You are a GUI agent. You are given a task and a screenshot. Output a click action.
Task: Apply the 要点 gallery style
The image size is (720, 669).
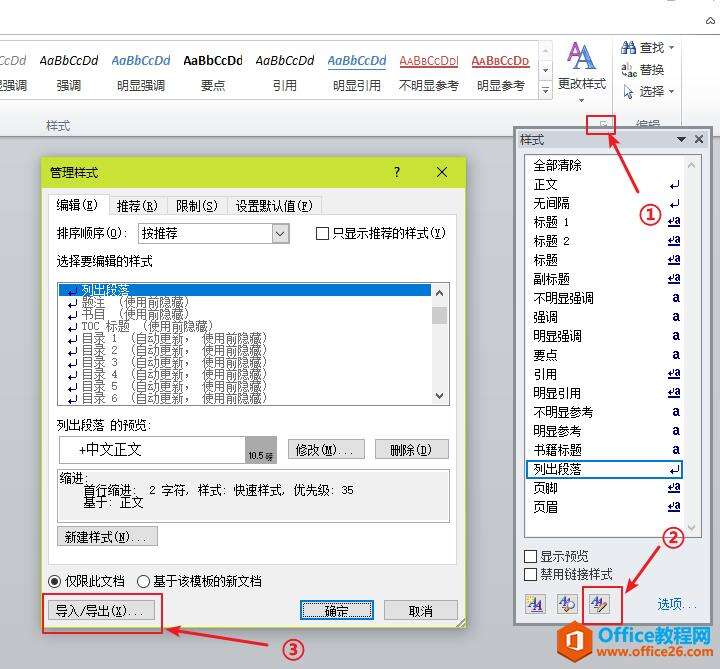[213, 73]
